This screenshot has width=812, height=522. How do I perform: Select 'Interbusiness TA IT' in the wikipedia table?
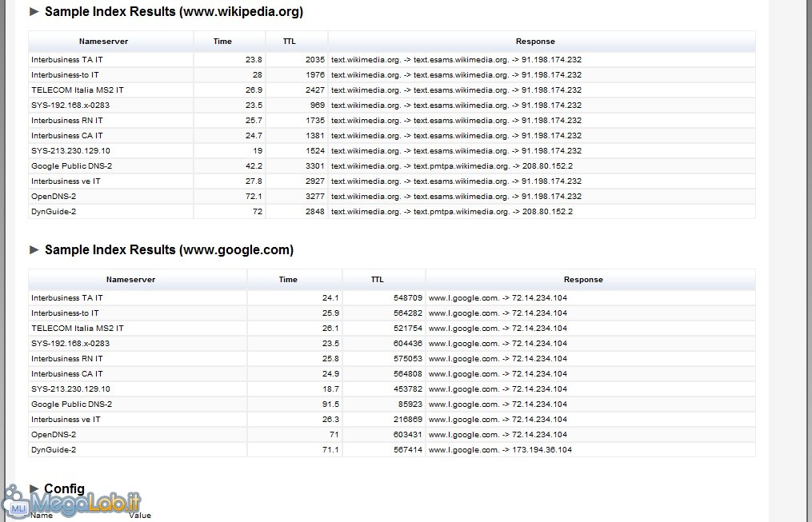click(67, 59)
